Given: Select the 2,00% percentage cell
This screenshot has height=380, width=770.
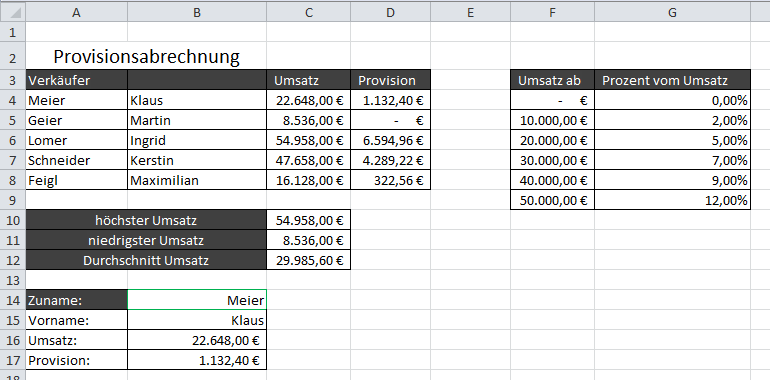Looking at the screenshot, I should [x=672, y=120].
